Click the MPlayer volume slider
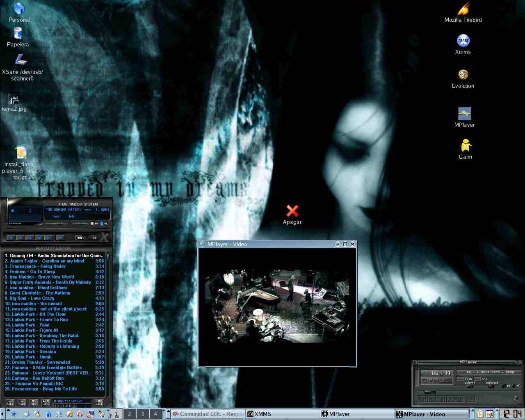 click(x=470, y=386)
